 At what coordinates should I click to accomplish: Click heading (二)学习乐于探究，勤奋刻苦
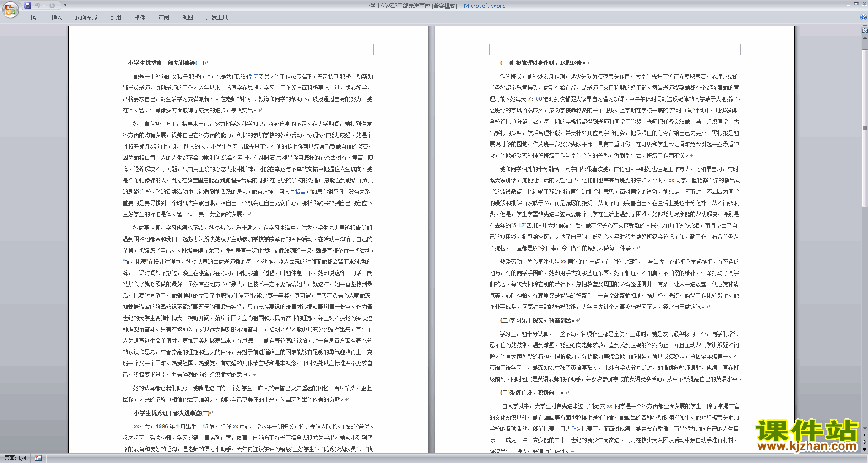(x=538, y=320)
